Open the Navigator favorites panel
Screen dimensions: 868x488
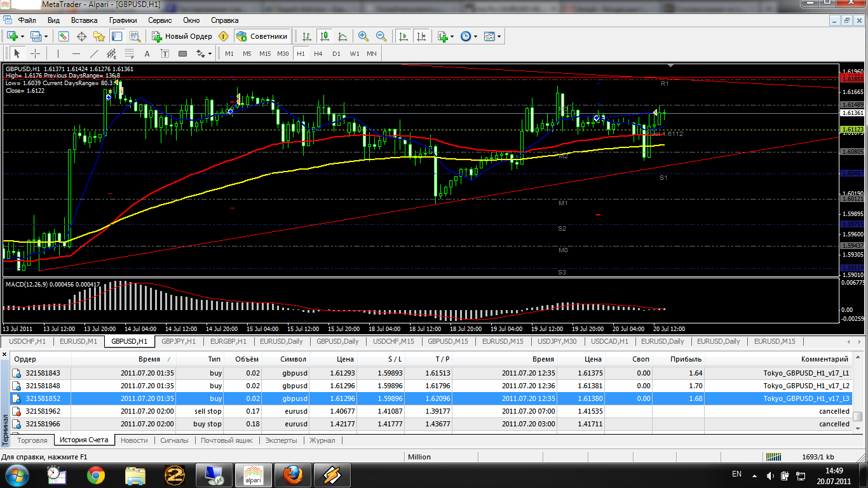(x=98, y=36)
